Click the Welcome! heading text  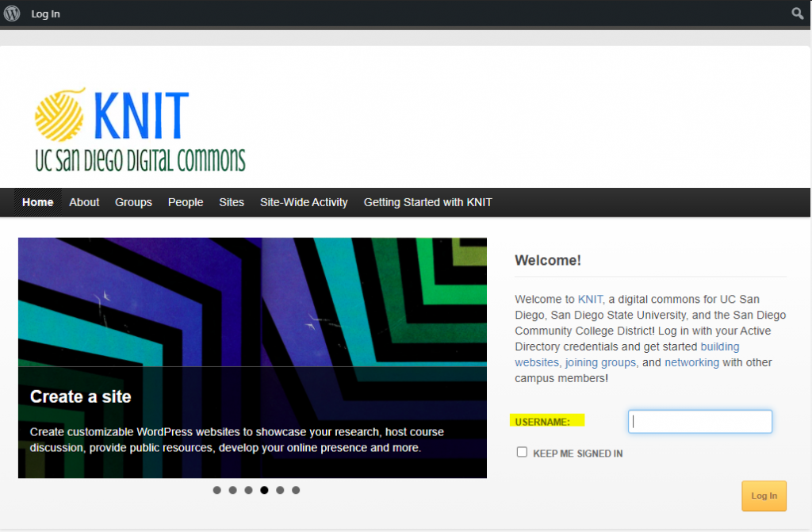point(548,261)
